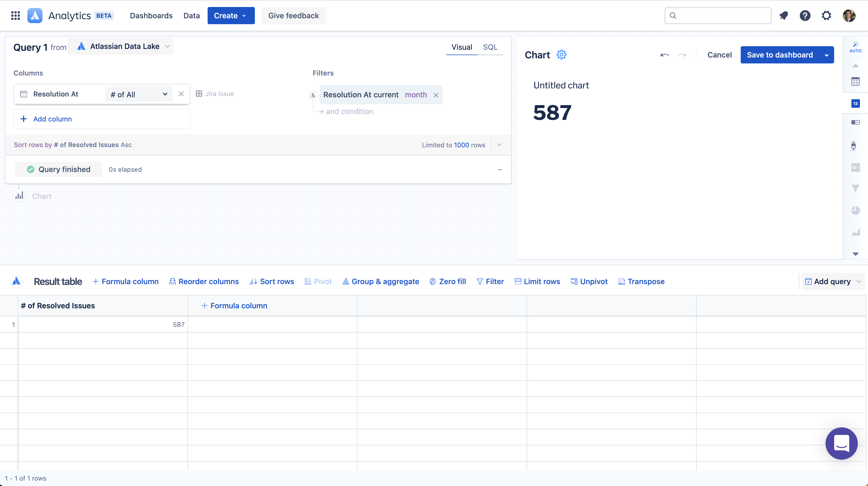Select the table chart type icon
Image resolution: width=868 pixels, height=486 pixels.
[x=855, y=82]
